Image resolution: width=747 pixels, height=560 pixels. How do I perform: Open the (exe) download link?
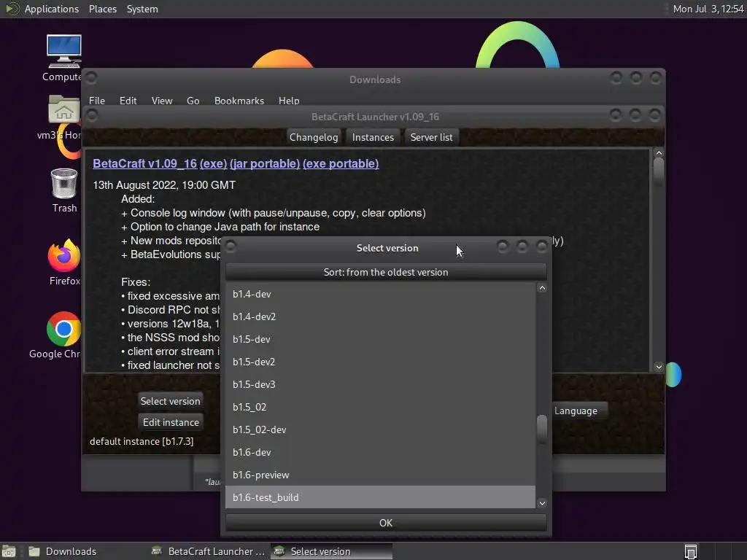(x=214, y=163)
